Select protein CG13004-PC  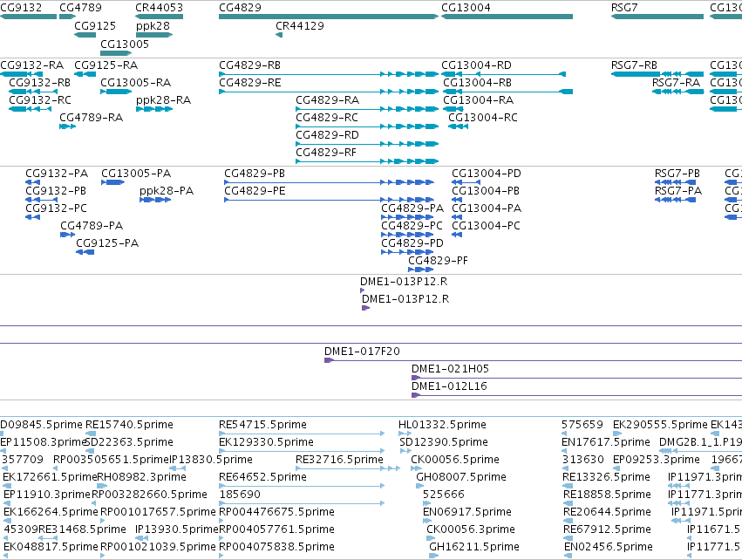point(486,226)
